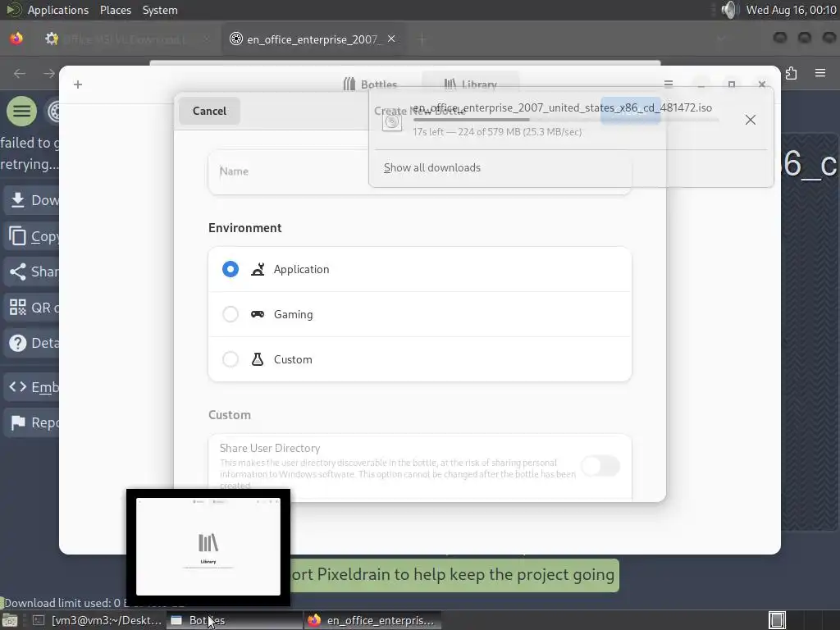Toggle the Share User Directory switch
Image resolution: width=840 pixels, height=630 pixels.
[x=600, y=466]
